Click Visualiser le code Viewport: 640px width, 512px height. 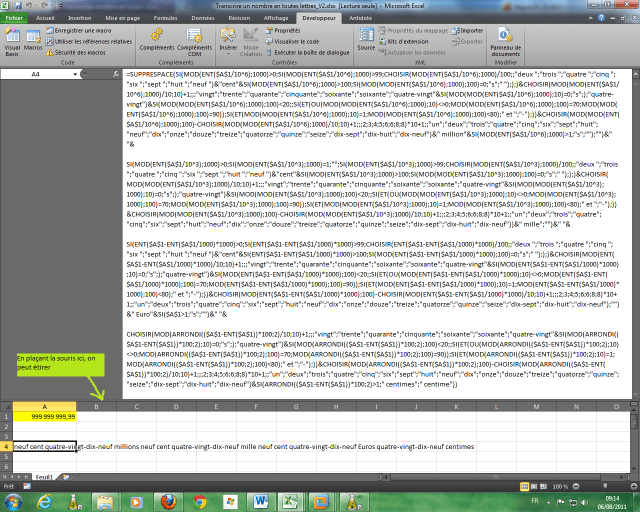[x=292, y=42]
